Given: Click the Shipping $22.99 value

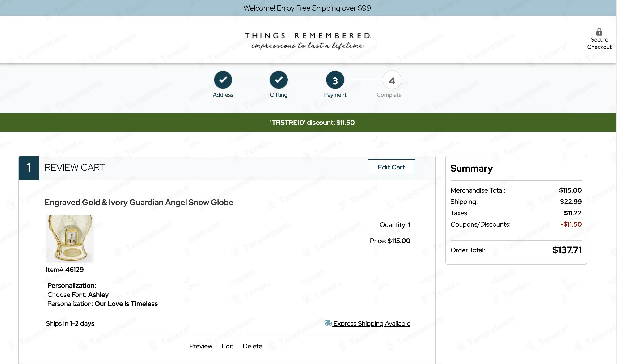Looking at the screenshot, I should click(x=571, y=202).
